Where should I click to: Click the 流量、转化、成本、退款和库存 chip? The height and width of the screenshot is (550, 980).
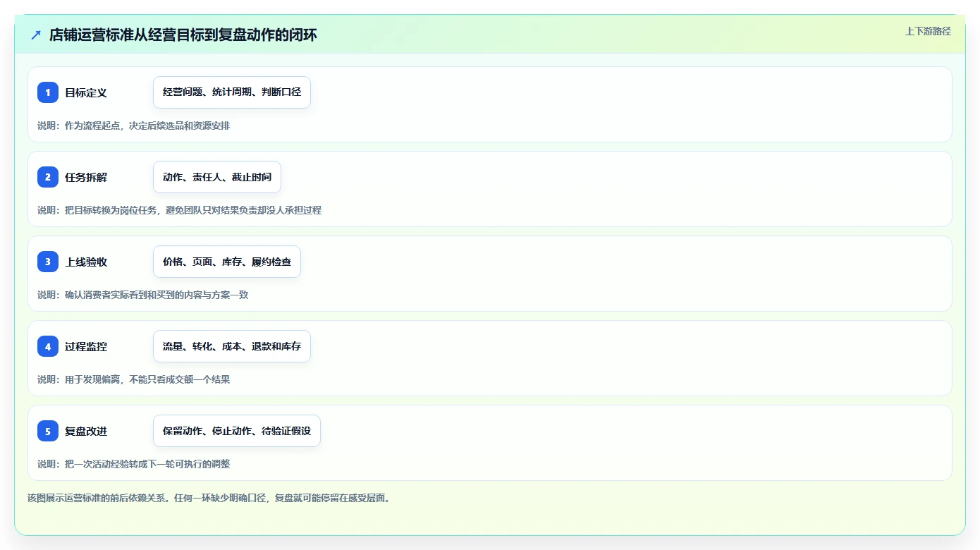click(x=232, y=346)
